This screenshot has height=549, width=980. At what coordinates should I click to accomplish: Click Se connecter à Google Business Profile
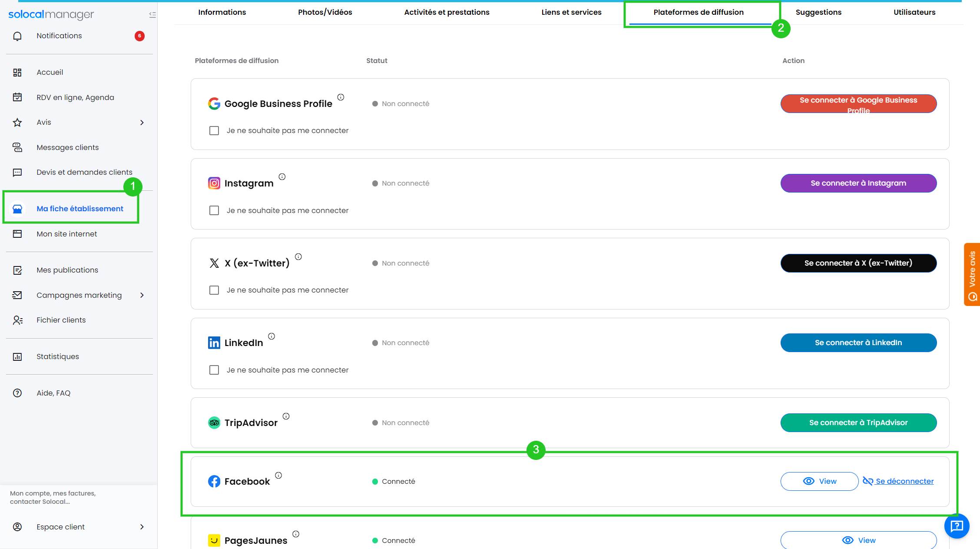click(858, 103)
